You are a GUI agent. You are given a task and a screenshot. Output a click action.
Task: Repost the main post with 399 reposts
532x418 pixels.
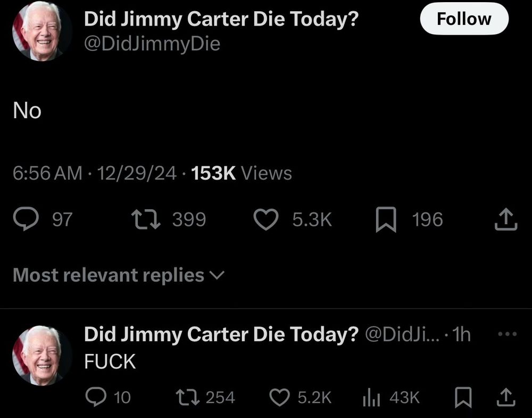(x=145, y=219)
